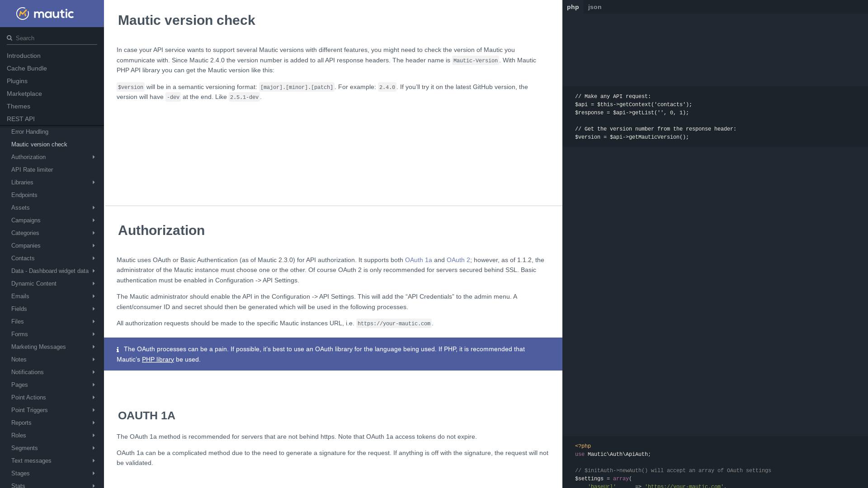868x488 pixels.
Task: Click the Mautic logo icon
Action: click(x=23, y=14)
